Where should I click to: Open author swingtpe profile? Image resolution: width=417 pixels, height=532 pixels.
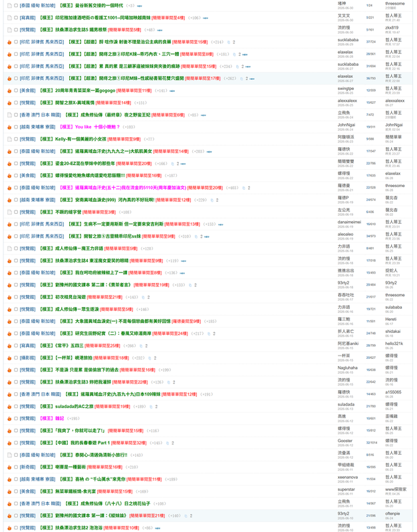point(345,89)
